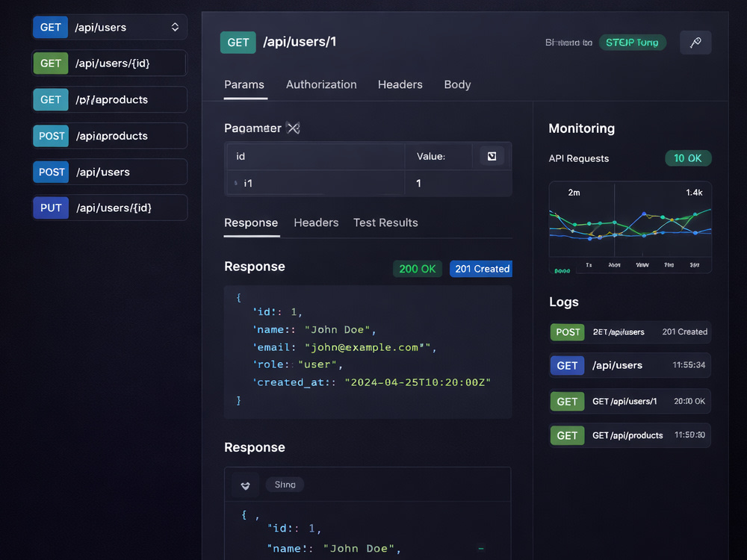Click the 10 OK badge beside API Requests
747x560 pixels.
pyautogui.click(x=688, y=158)
